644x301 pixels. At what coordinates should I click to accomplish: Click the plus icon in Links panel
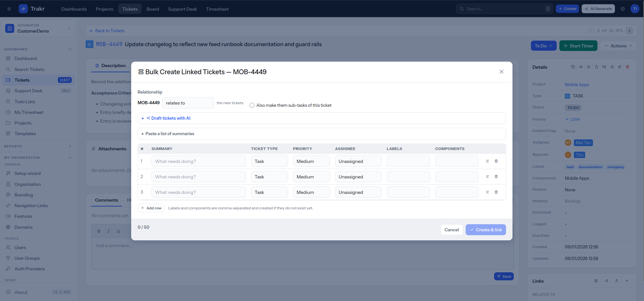(x=627, y=281)
